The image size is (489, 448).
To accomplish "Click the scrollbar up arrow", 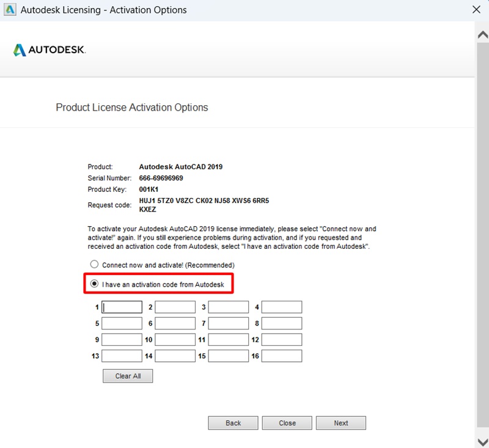I will coord(482,35).
